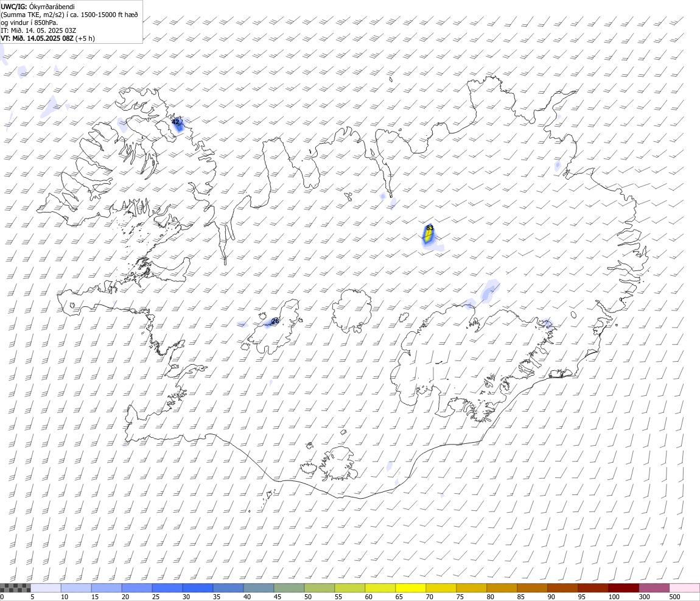
Task: Select the palest blue 5–10 legend swatch
Action: (x=46, y=588)
